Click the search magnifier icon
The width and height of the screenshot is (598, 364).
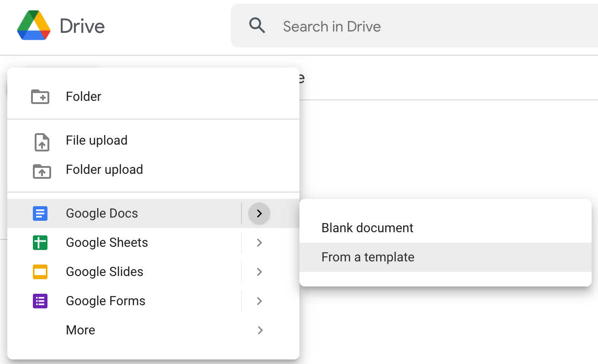(x=257, y=26)
